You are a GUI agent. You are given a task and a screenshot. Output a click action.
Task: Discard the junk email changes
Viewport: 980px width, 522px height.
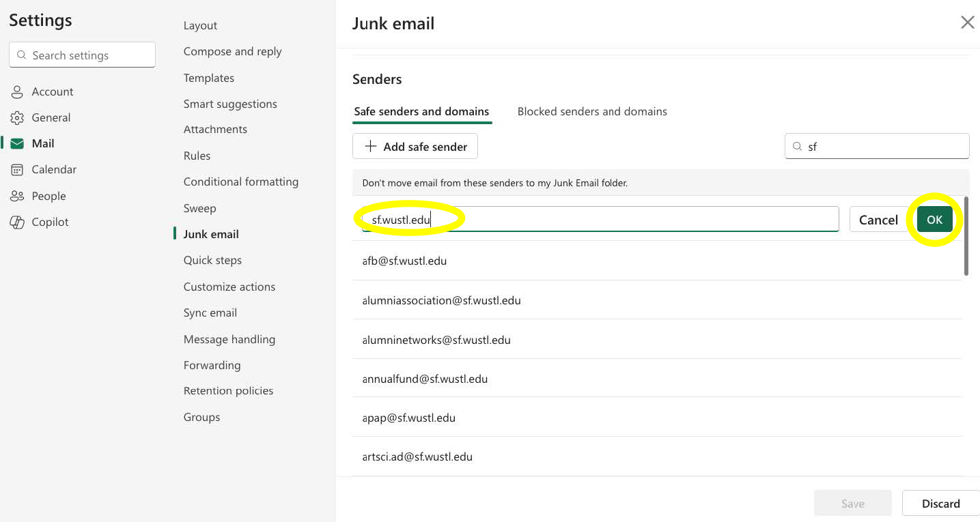[x=940, y=503]
